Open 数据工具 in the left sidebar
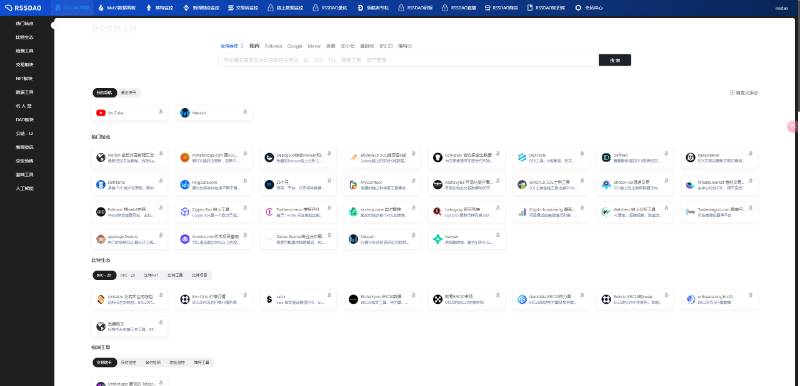This screenshot has width=800, height=386. point(24,92)
